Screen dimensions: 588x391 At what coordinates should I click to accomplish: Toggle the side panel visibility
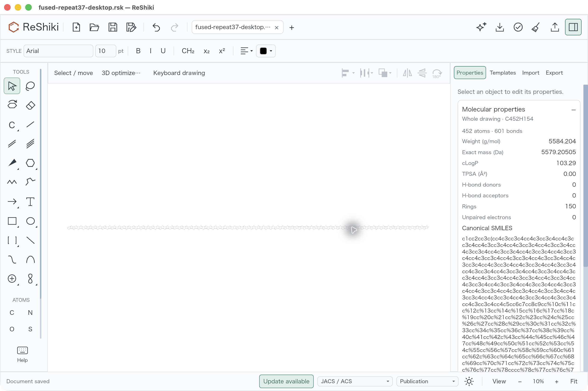click(573, 27)
